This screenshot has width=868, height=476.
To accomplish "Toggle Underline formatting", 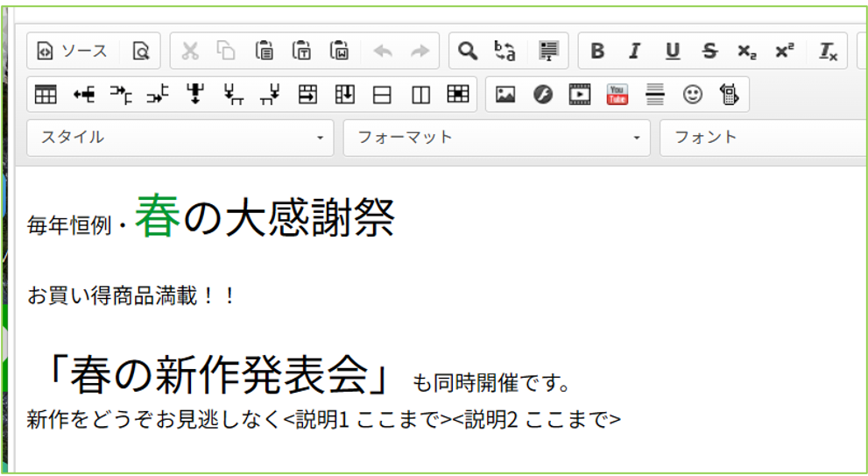I will click(x=672, y=51).
